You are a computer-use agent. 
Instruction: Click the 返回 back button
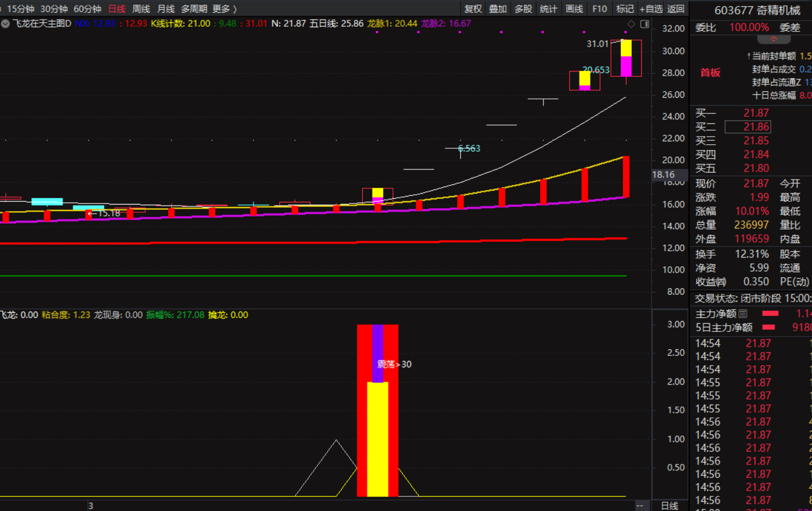tap(676, 9)
